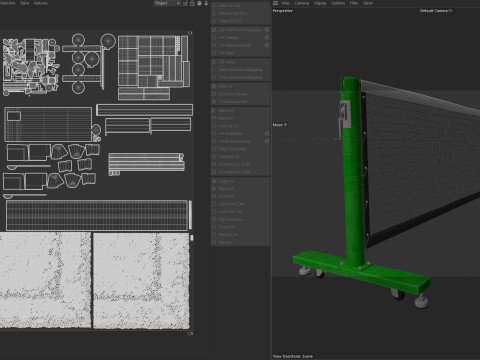Select the wide net grid UV island
The image size is (480, 360).
point(97,215)
